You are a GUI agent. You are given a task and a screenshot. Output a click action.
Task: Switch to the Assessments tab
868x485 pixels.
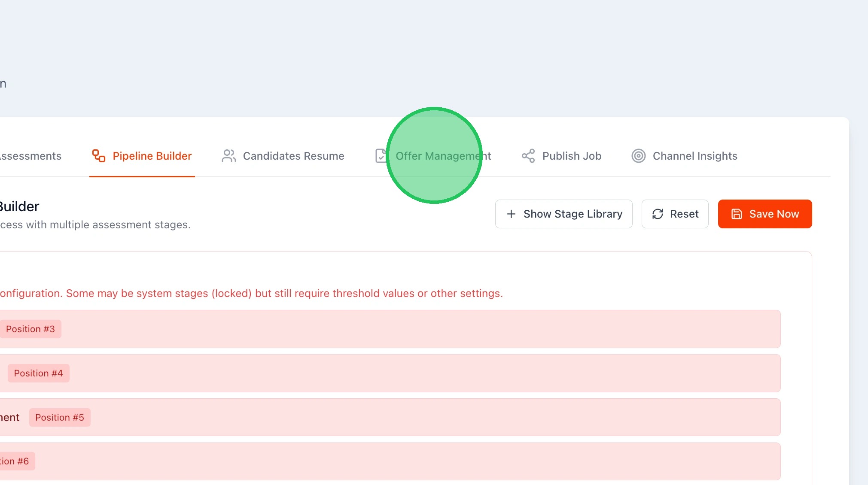pyautogui.click(x=31, y=156)
